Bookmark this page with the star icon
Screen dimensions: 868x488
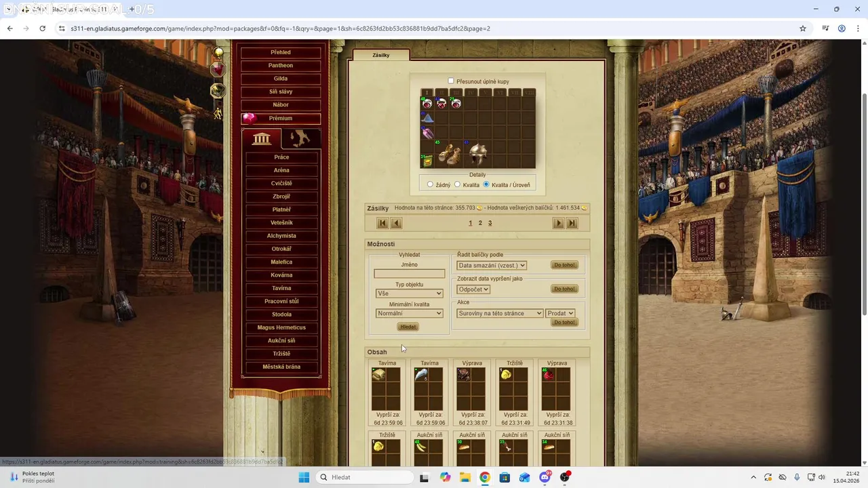coord(803,28)
